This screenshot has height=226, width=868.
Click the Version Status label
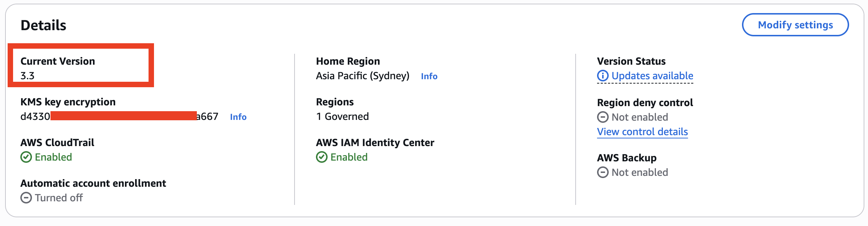point(631,61)
